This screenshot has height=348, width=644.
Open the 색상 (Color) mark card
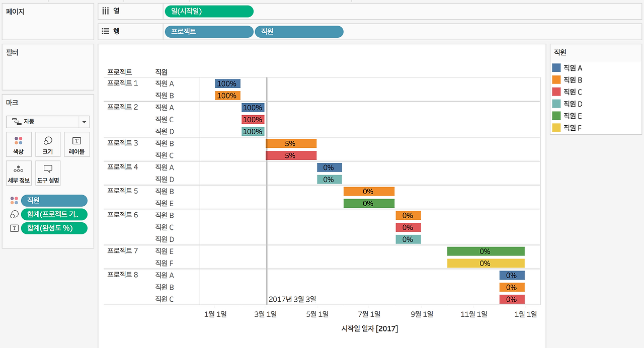pyautogui.click(x=19, y=144)
